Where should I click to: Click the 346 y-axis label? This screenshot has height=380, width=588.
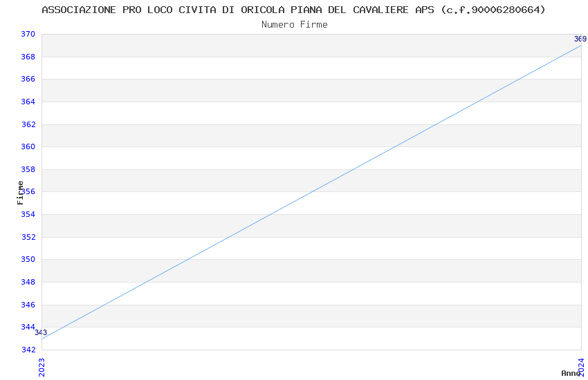(x=28, y=305)
